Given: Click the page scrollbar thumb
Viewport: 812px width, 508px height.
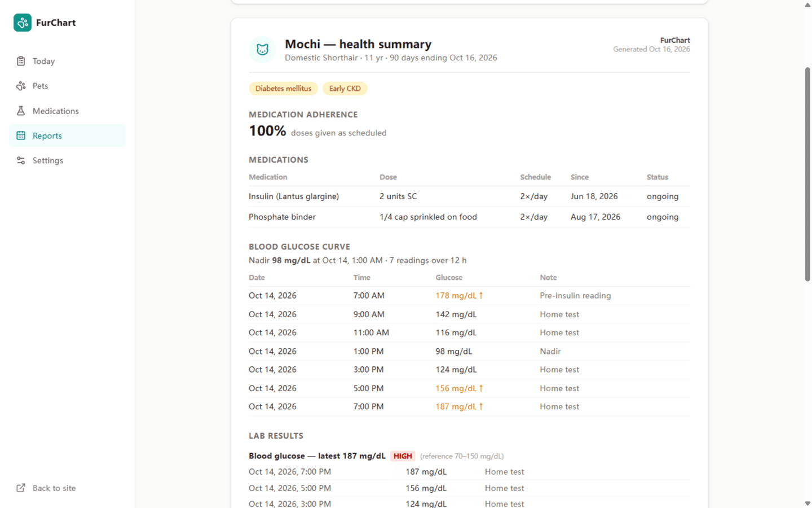Looking at the screenshot, I should coord(807,174).
